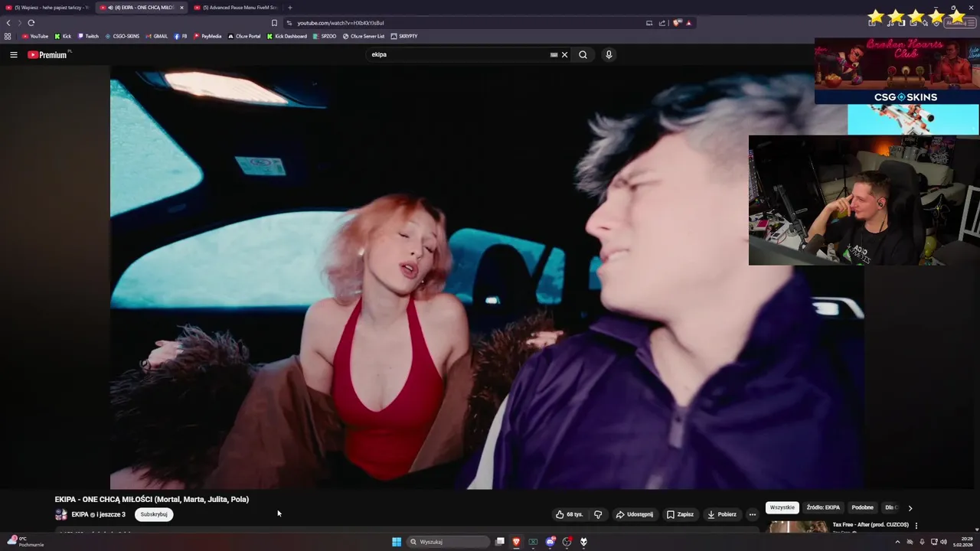Clear the search box with X icon
The height and width of the screenshot is (551, 980).
click(x=564, y=54)
